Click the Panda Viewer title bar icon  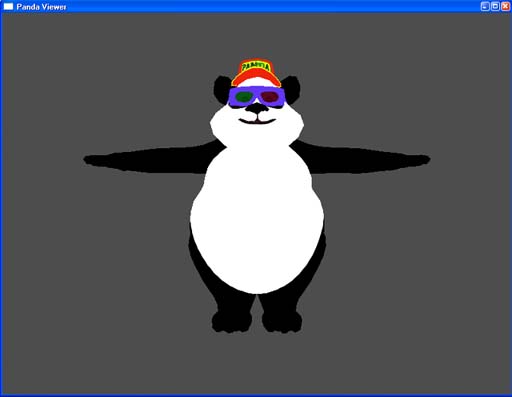pos(8,7)
